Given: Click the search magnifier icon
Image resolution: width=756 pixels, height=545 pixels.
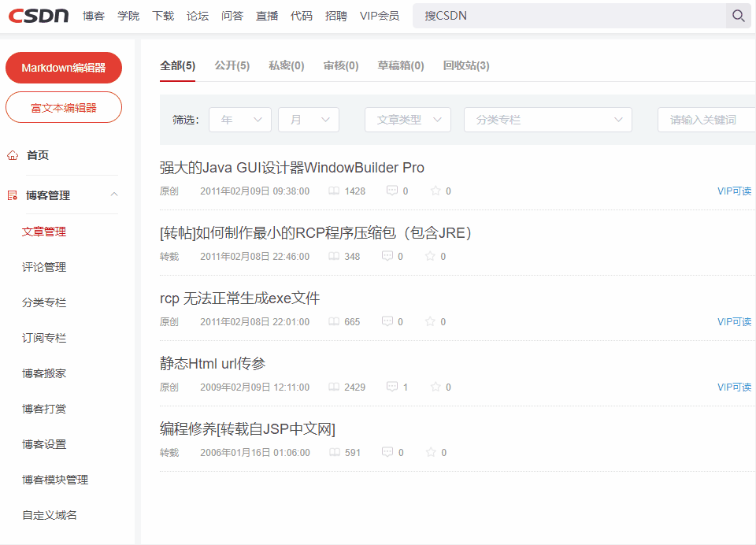Looking at the screenshot, I should coord(737,15).
